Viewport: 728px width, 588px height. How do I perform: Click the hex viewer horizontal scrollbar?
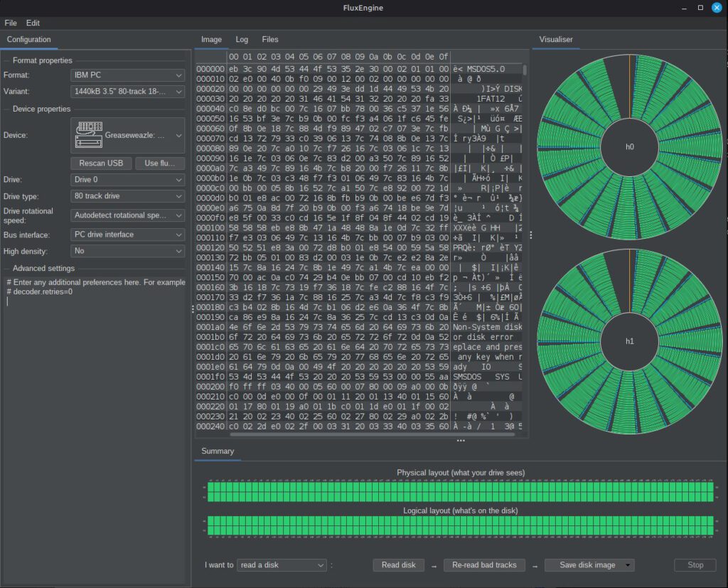[x=373, y=434]
